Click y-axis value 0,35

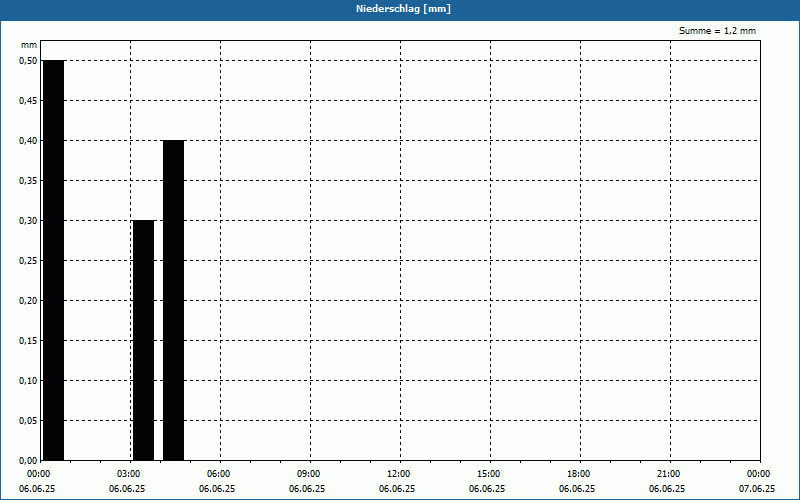[28, 181]
